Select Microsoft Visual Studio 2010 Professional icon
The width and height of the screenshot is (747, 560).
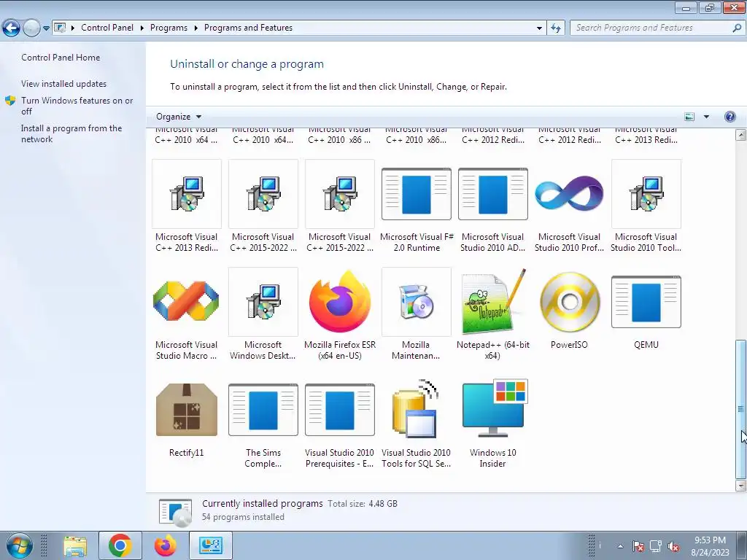[569, 193]
